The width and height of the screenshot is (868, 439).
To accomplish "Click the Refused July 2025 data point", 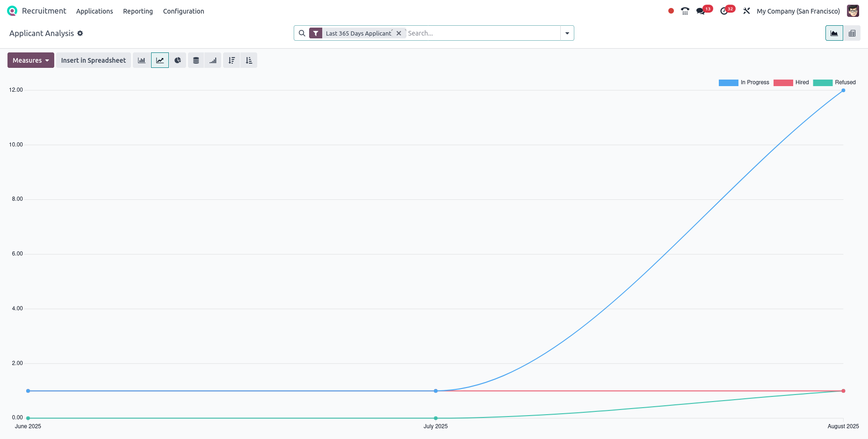I will pos(436,418).
